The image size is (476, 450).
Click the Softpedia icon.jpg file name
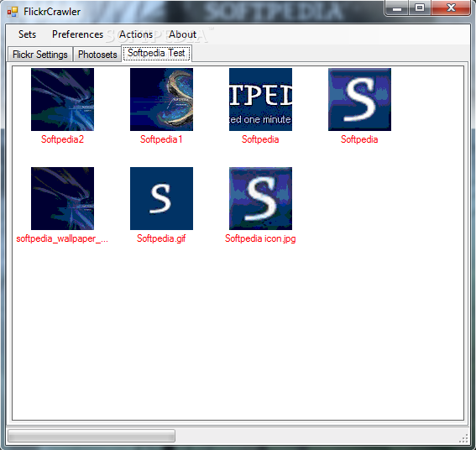click(x=260, y=238)
